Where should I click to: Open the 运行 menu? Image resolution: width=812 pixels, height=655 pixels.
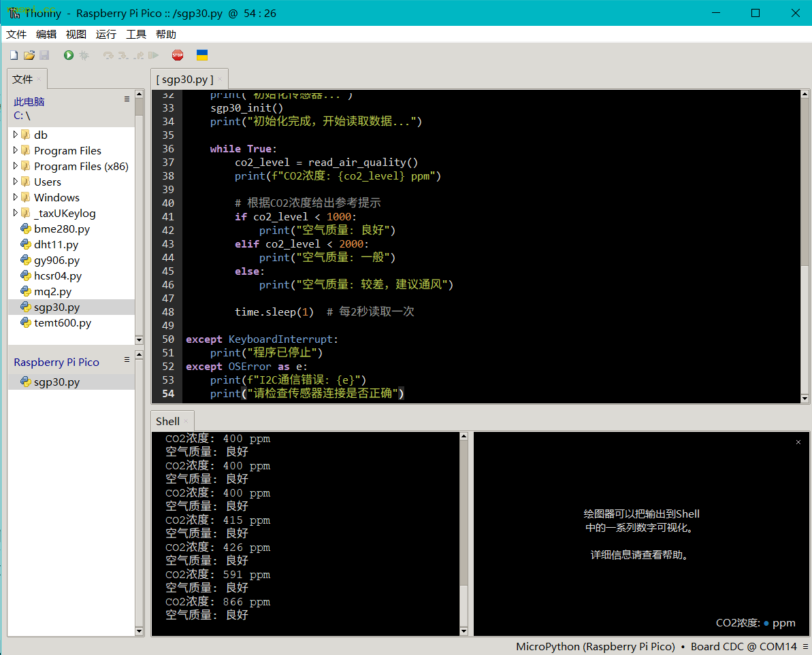[106, 35]
